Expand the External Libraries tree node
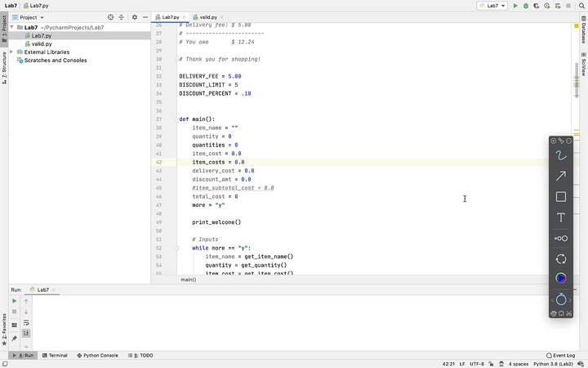 tap(11, 52)
